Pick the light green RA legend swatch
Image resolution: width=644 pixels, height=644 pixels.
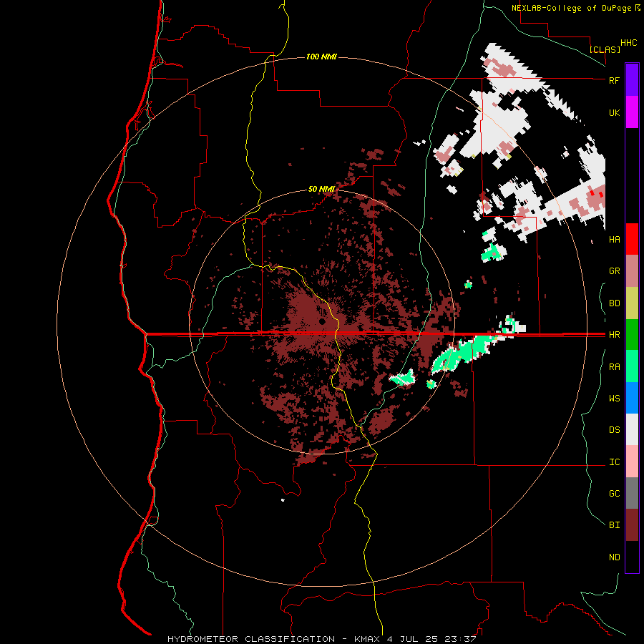click(632, 366)
